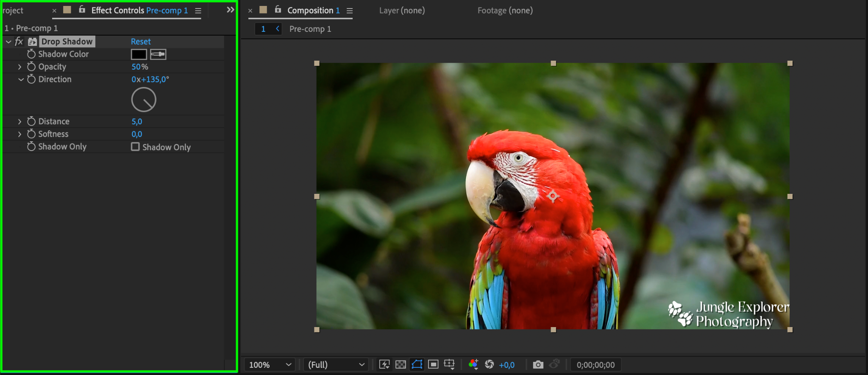Take a snapshot with camera icon
The image size is (868, 375).
click(538, 364)
